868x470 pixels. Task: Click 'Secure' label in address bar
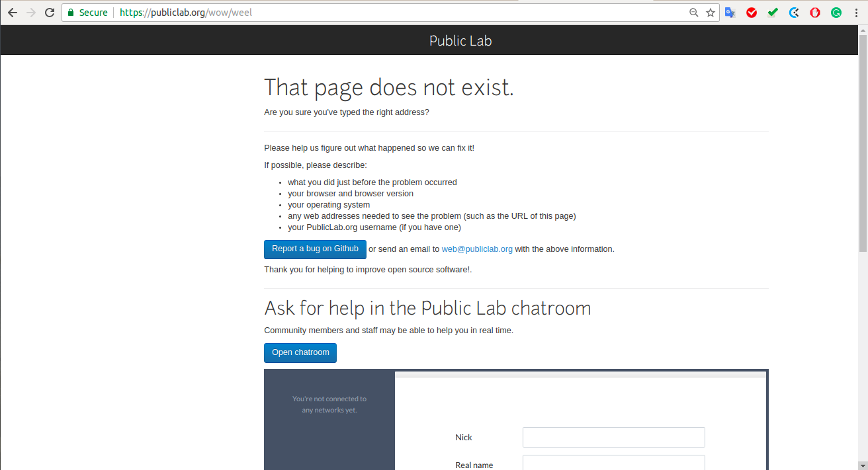(x=93, y=13)
